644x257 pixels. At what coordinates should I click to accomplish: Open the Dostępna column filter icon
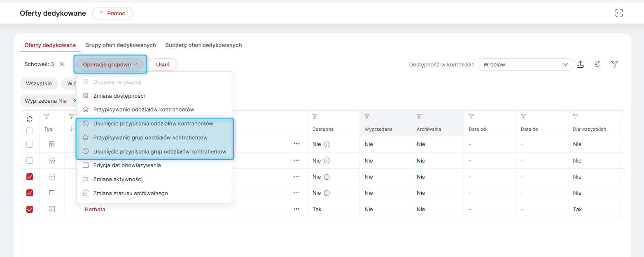[x=315, y=117]
